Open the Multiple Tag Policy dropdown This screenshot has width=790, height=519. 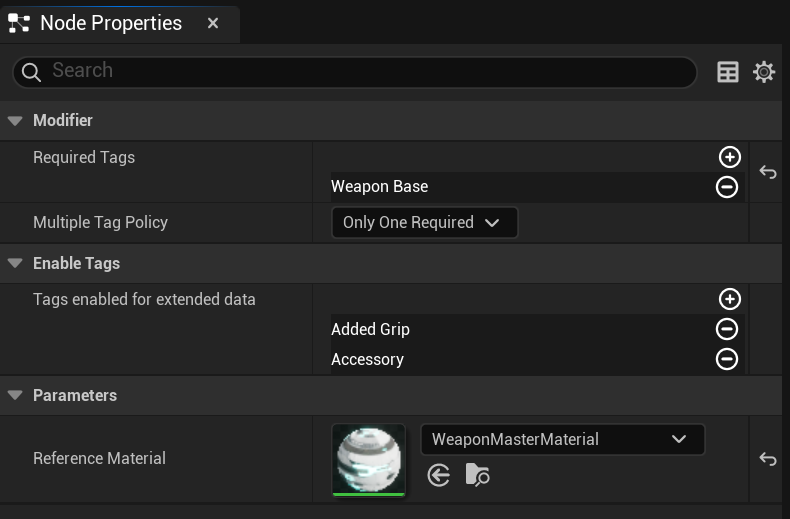point(424,222)
